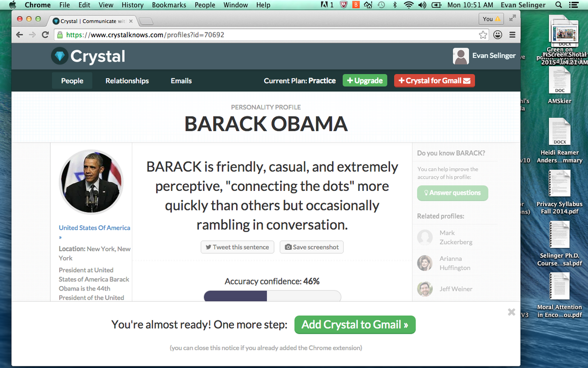Click the smiley extension icon in toolbar

498,35
